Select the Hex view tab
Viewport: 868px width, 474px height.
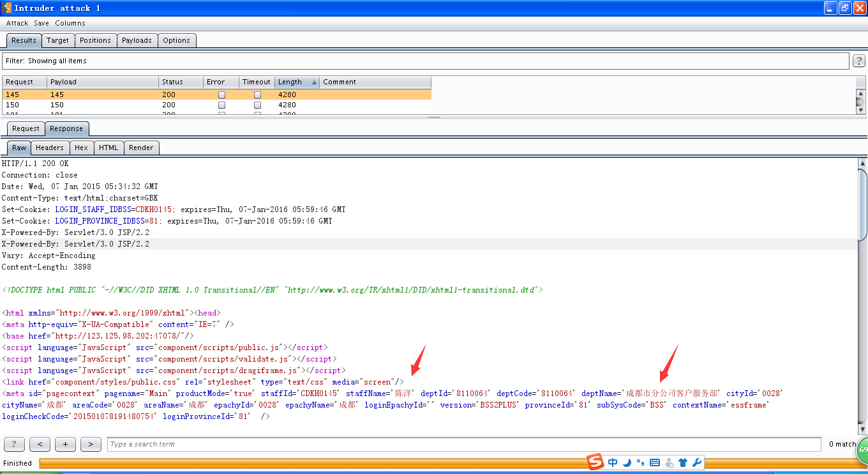[81, 148]
